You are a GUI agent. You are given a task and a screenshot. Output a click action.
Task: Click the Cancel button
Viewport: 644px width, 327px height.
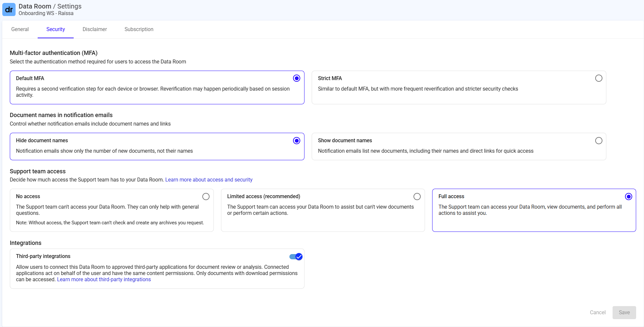pos(598,313)
